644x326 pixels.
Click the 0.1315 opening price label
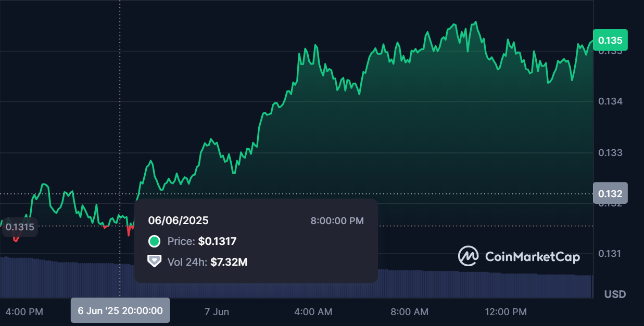20,227
